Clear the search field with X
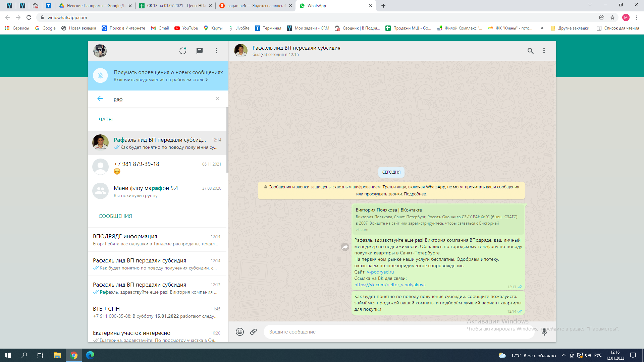644x362 pixels. 217,99
